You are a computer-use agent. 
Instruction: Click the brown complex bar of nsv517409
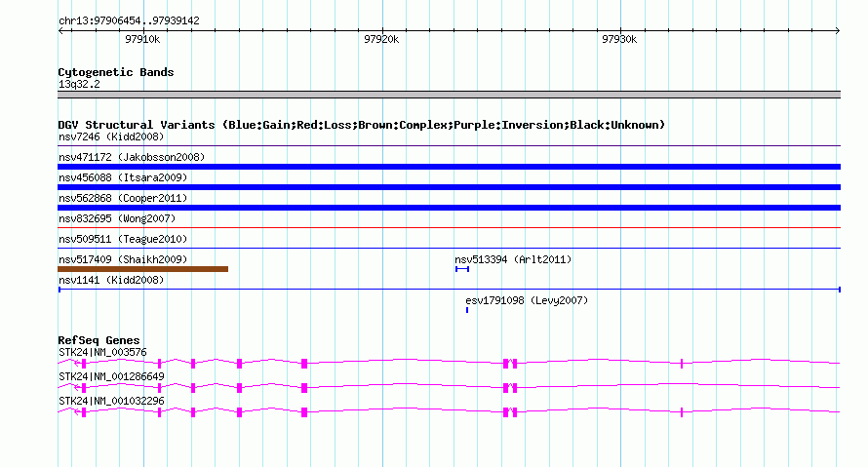142,269
